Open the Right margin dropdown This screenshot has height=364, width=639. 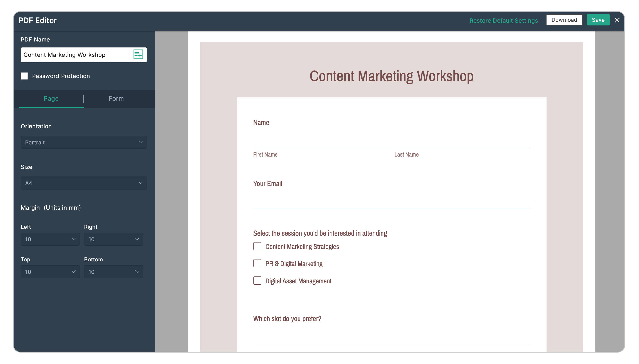pyautogui.click(x=114, y=239)
